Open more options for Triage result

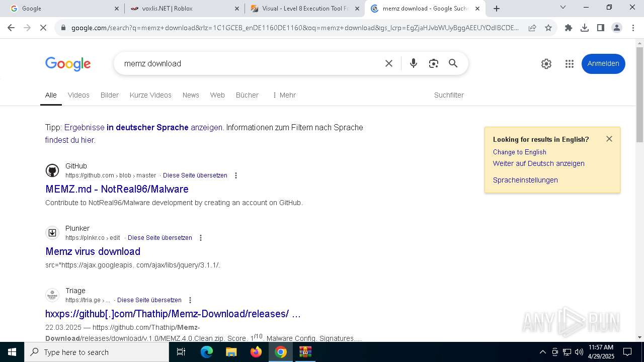(190, 300)
